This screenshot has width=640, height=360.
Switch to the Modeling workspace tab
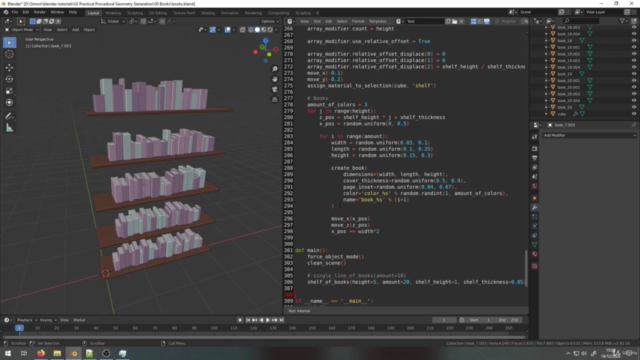tap(113, 13)
